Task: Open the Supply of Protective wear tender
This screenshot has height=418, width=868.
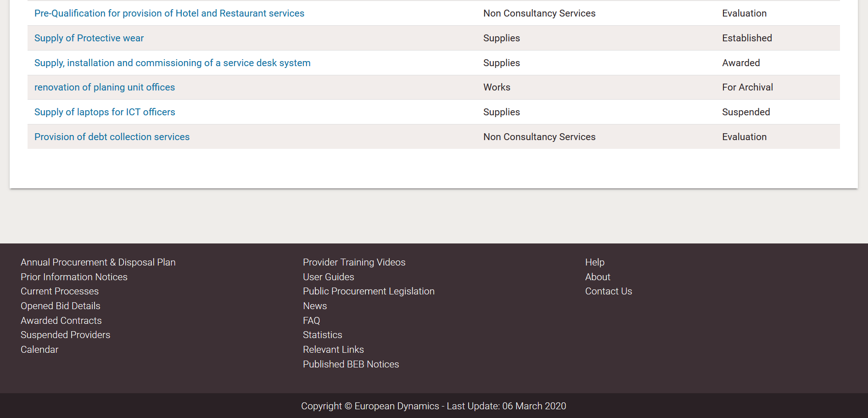Action: click(x=89, y=38)
